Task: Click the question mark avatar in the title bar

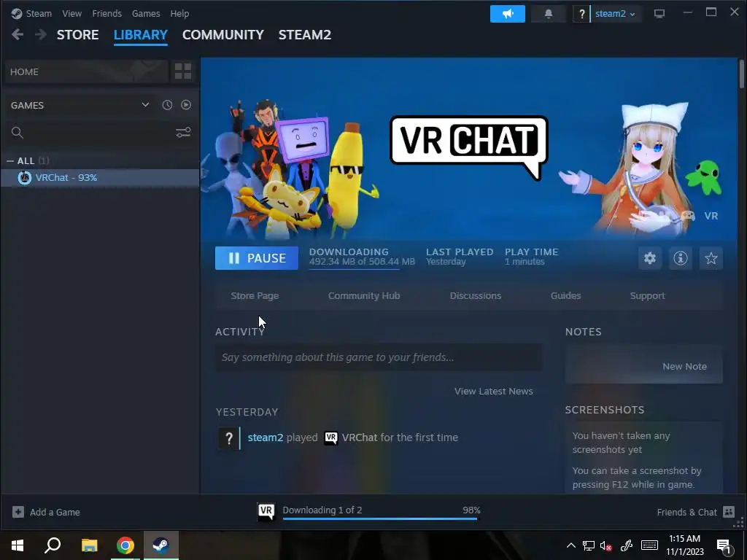Action: [581, 14]
